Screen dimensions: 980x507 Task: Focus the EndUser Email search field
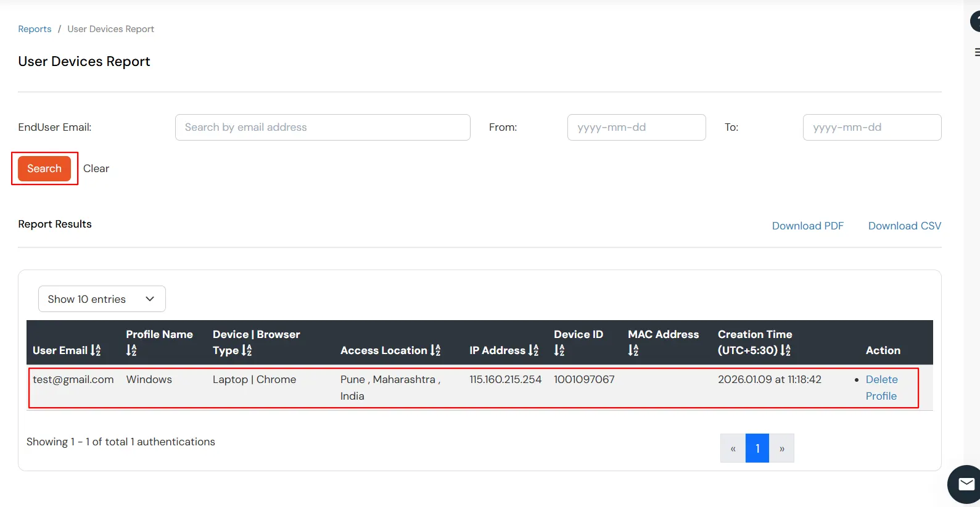click(x=323, y=127)
